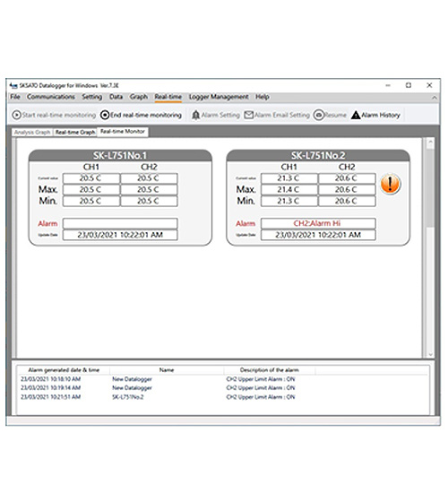Click SK-L751No.2 CH2 current value 20.6 C
Screen dimensions: 448x493
pyautogui.click(x=347, y=178)
